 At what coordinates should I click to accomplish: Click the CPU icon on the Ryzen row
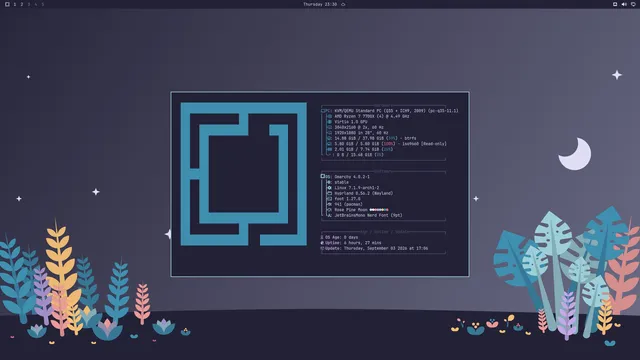pos(330,116)
